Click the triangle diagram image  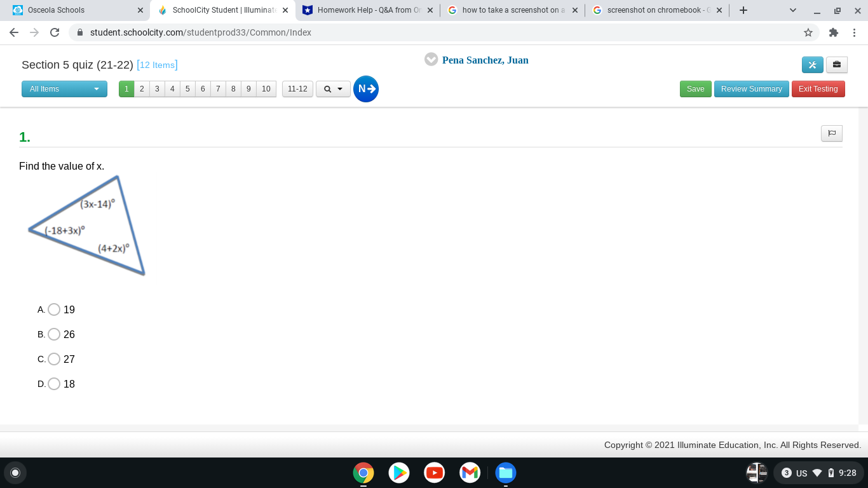click(x=87, y=226)
